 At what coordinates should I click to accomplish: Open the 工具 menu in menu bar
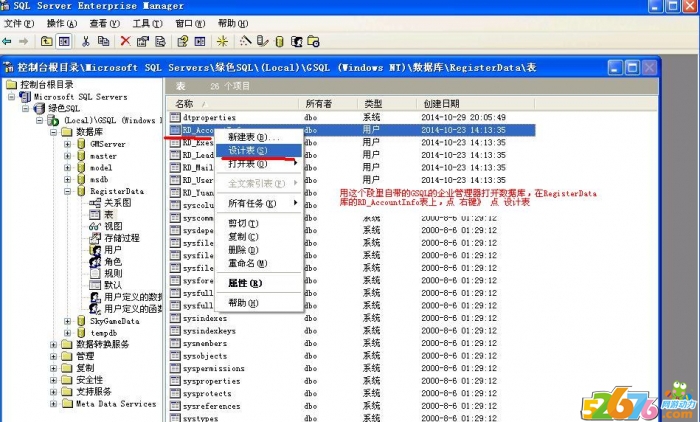(147, 23)
